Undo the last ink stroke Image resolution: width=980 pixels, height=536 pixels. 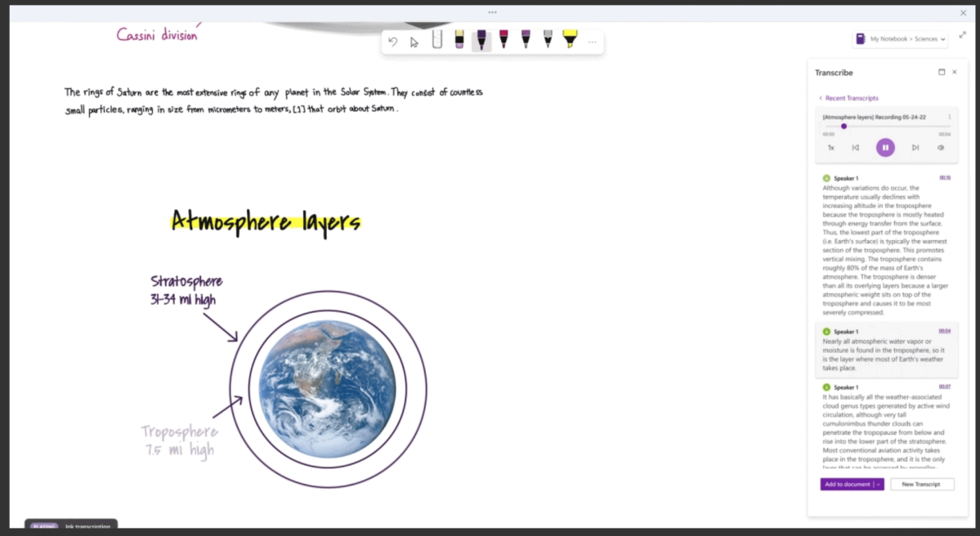[x=392, y=42]
